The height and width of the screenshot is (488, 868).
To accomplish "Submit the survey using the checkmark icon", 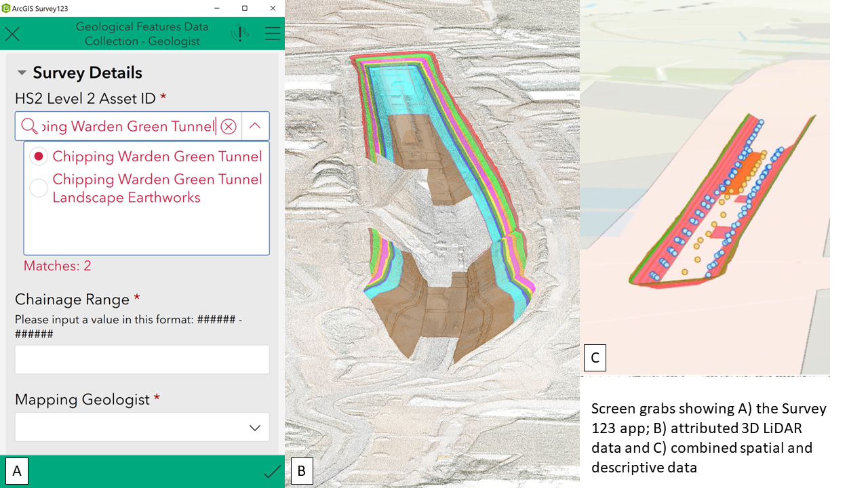I will point(272,472).
